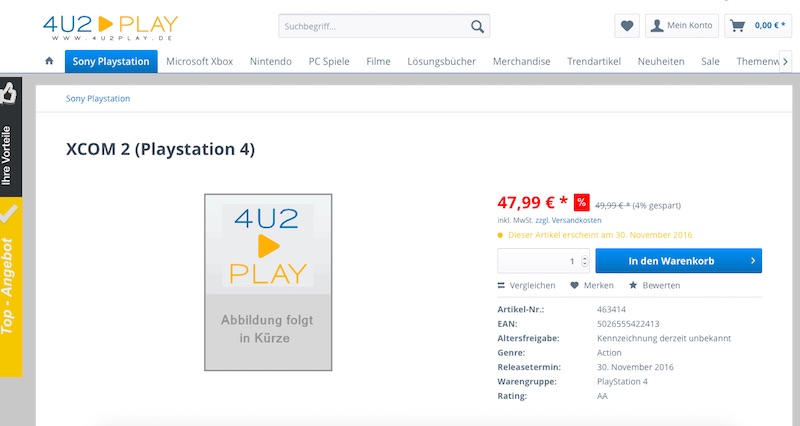800x426 pixels.
Task: Open the shopping cart icon
Action: tap(737, 26)
